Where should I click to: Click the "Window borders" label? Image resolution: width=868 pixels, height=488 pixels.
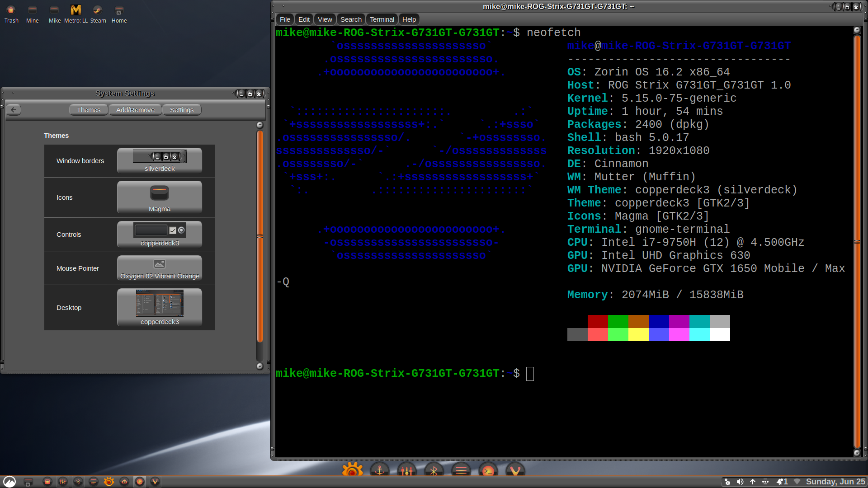80,161
